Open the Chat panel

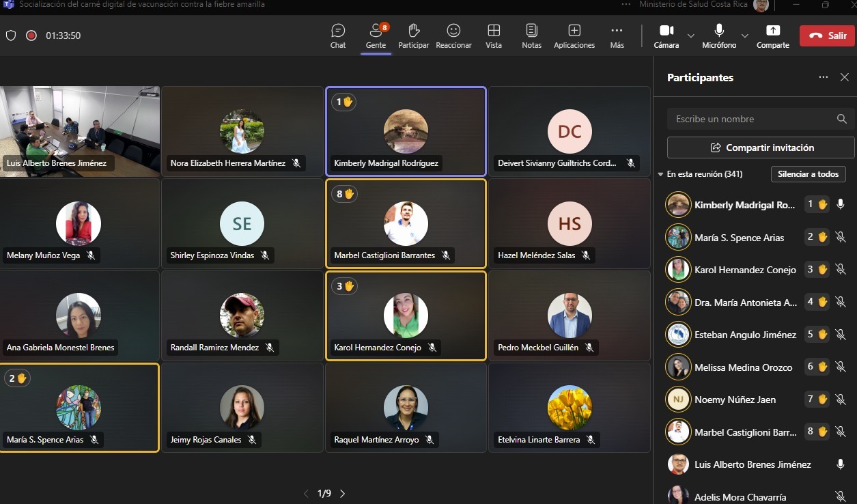pyautogui.click(x=338, y=36)
